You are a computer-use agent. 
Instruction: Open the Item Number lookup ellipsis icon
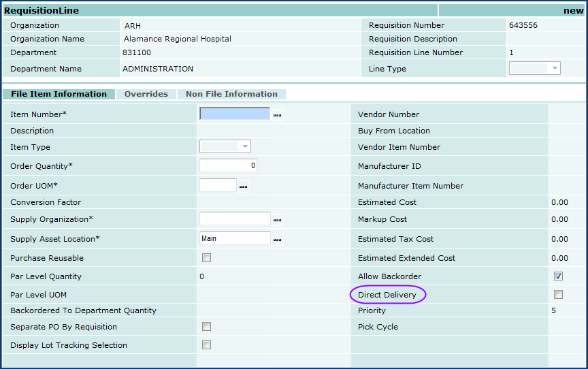pos(277,115)
